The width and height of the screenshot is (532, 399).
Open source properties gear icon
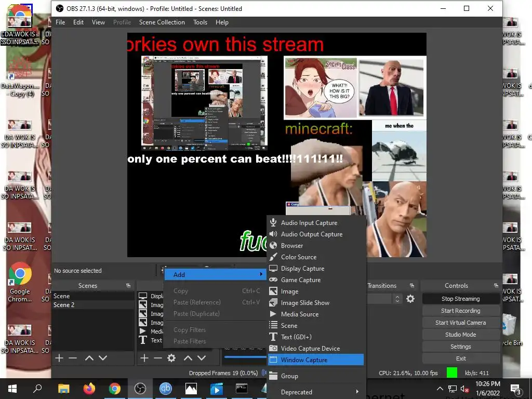(171, 358)
